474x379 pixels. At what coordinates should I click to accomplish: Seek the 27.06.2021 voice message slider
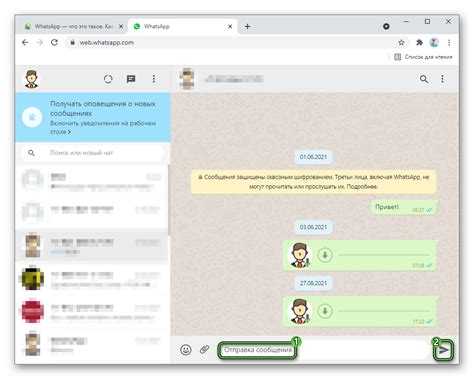click(x=384, y=311)
